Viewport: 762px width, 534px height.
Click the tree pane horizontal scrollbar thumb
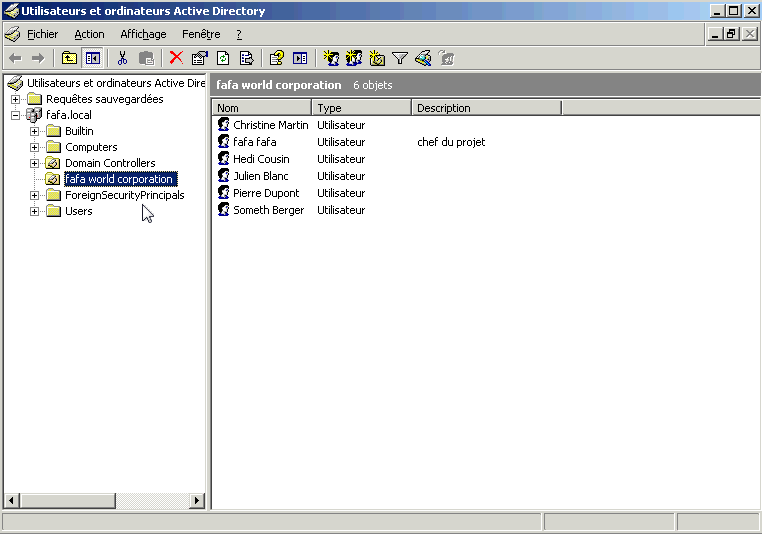point(68,500)
